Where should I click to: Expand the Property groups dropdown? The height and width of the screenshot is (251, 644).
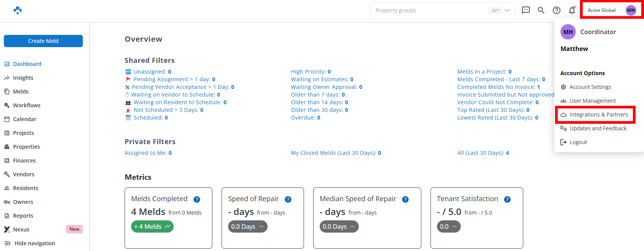pyautogui.click(x=507, y=10)
